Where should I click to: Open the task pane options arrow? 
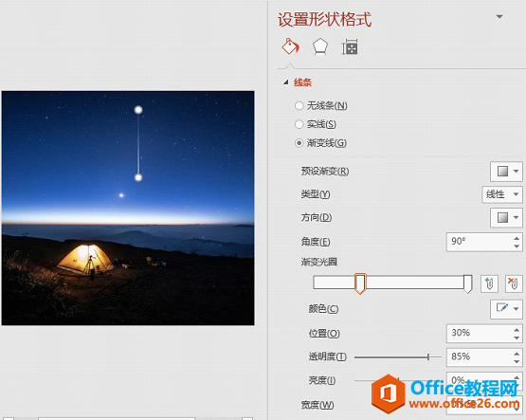(499, 16)
